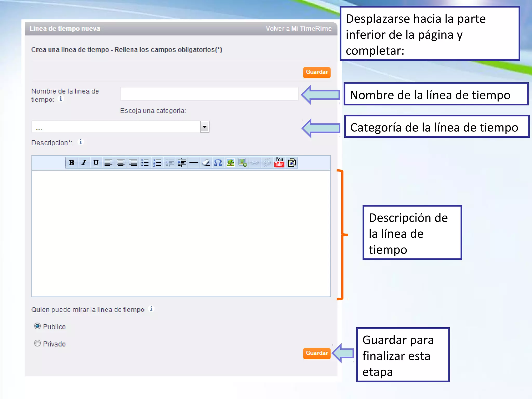Image resolution: width=532 pixels, height=399 pixels.
Task: Click the eraser remove-formatting icon
Action: pos(206,163)
